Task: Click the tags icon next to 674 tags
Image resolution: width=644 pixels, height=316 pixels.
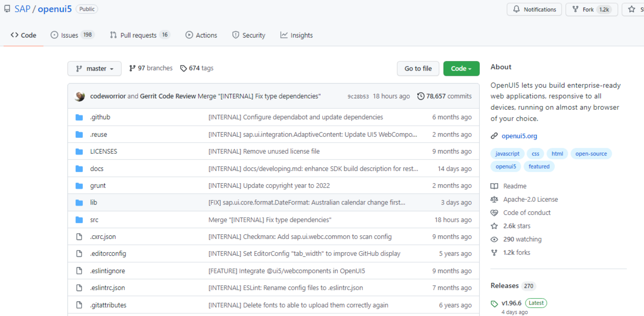Action: point(183,68)
